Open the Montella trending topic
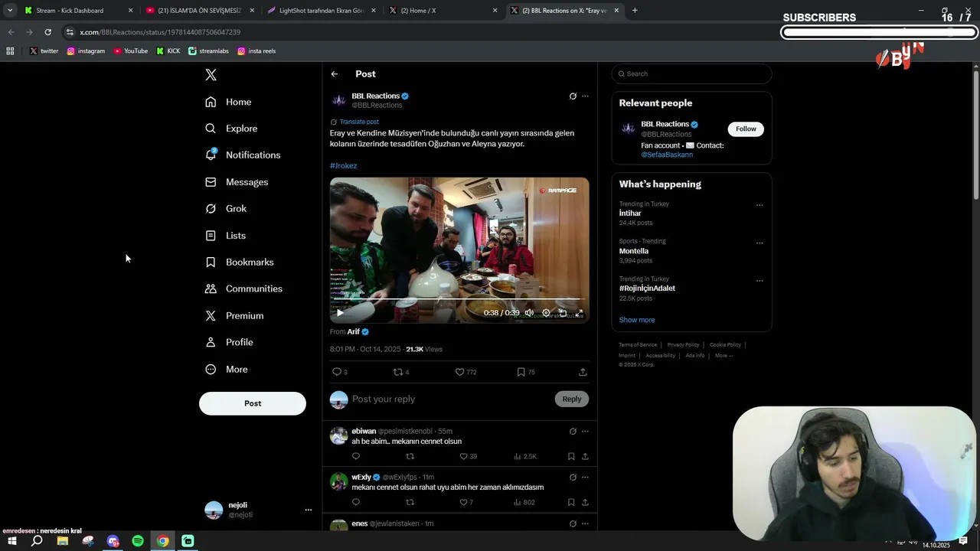Viewport: 980px width, 551px height. point(634,251)
